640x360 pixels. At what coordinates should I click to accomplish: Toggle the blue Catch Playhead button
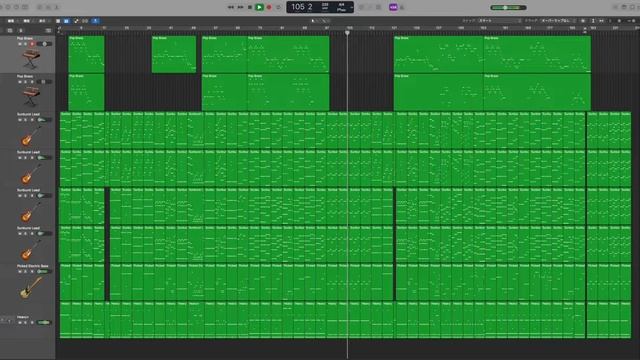click(95, 21)
